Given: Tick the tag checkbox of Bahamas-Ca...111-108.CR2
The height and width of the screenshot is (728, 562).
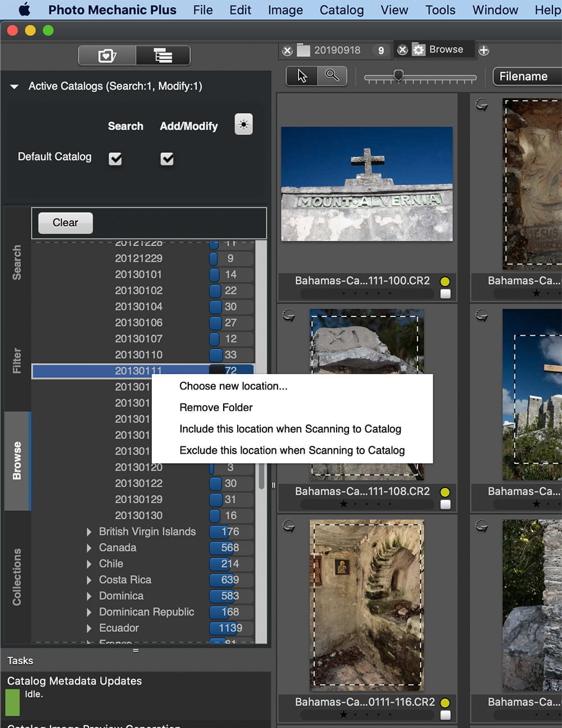Looking at the screenshot, I should 445,505.
